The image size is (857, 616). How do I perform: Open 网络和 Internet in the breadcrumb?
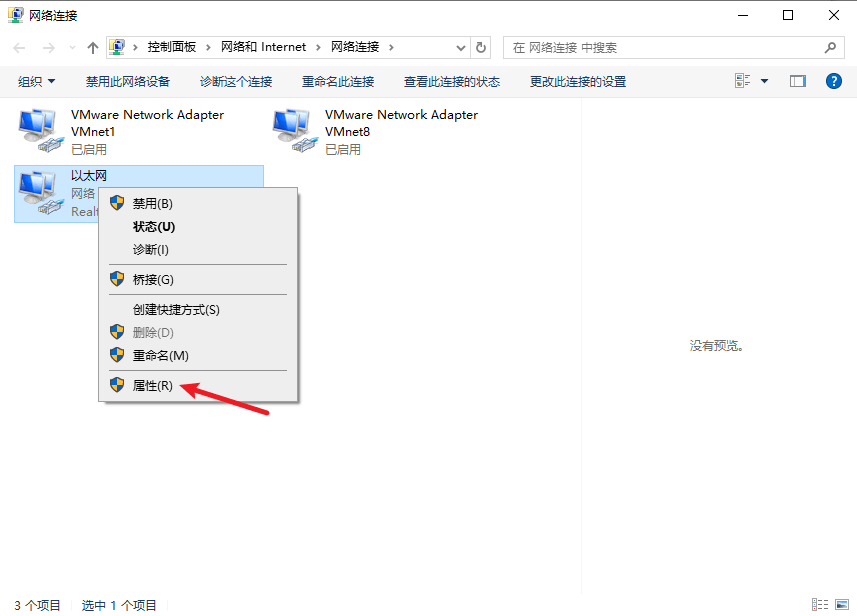(x=263, y=46)
